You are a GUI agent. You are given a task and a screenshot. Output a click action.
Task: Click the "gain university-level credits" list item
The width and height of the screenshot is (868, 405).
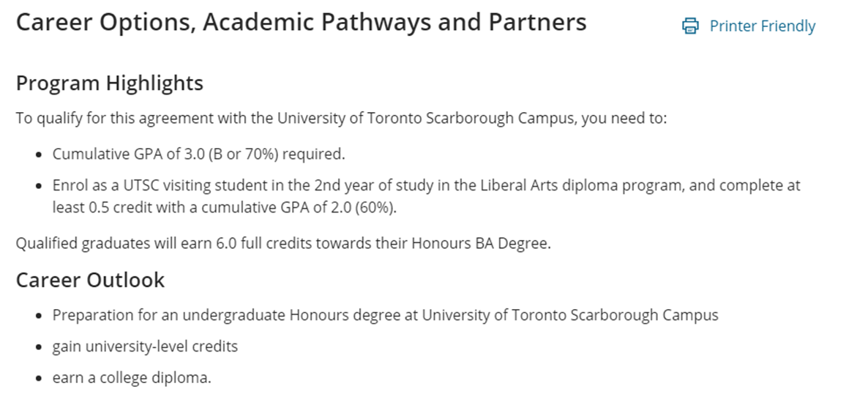point(145,346)
